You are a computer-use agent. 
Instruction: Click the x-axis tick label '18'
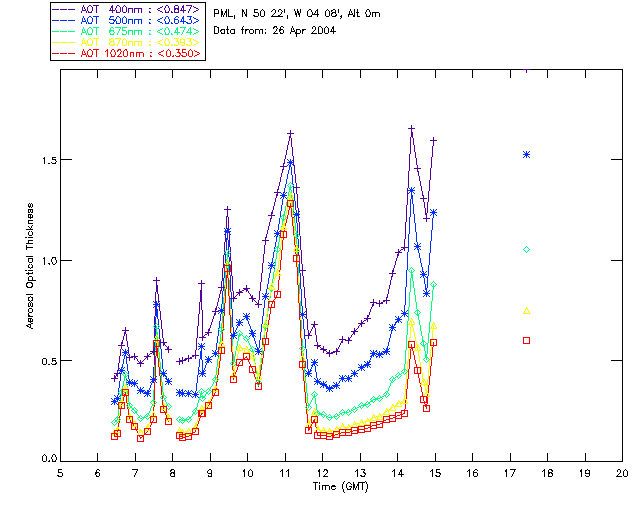(x=547, y=473)
